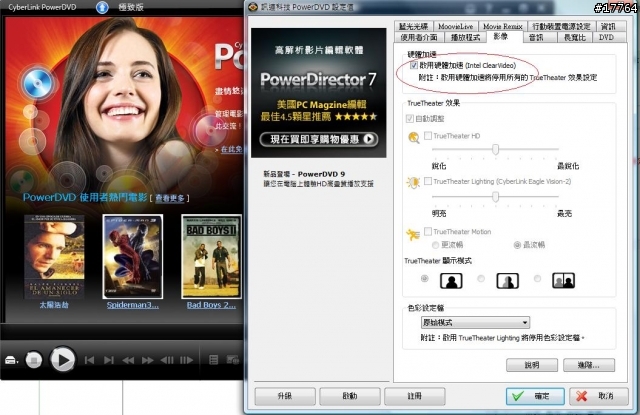Click the PowerDirector 7 ad banner title
Image resolution: width=640 pixels, height=415 pixels.
(318, 79)
